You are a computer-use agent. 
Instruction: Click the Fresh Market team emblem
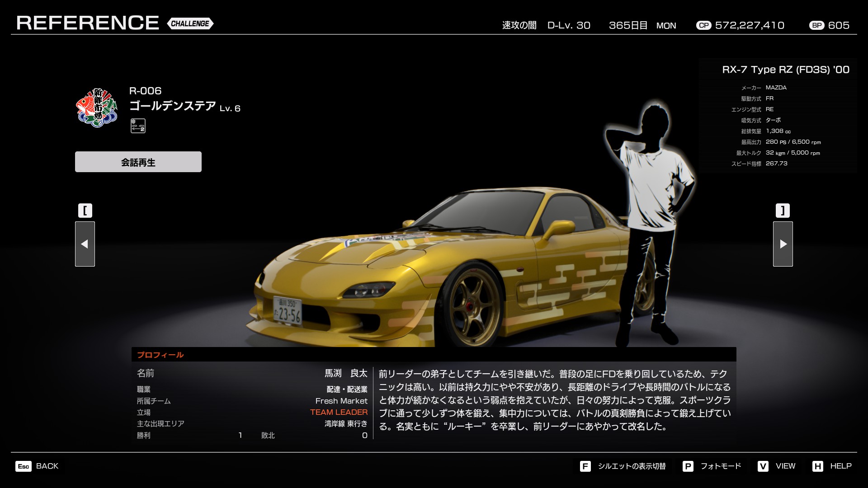tap(97, 108)
